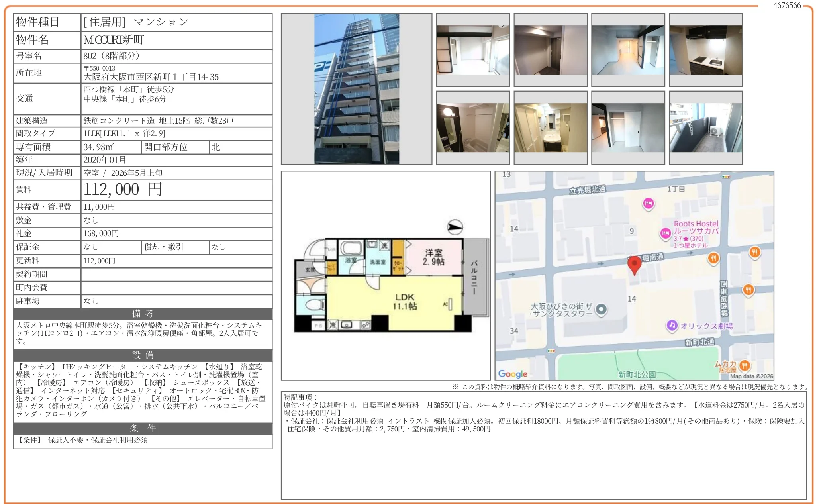Click the pink hotel bed icon at map top
Screen dimensions: 819x504
click(x=648, y=204)
